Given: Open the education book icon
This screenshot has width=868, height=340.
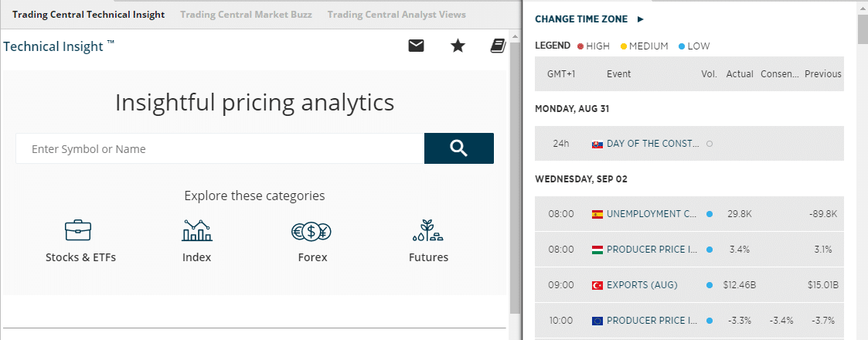Looking at the screenshot, I should point(499,46).
